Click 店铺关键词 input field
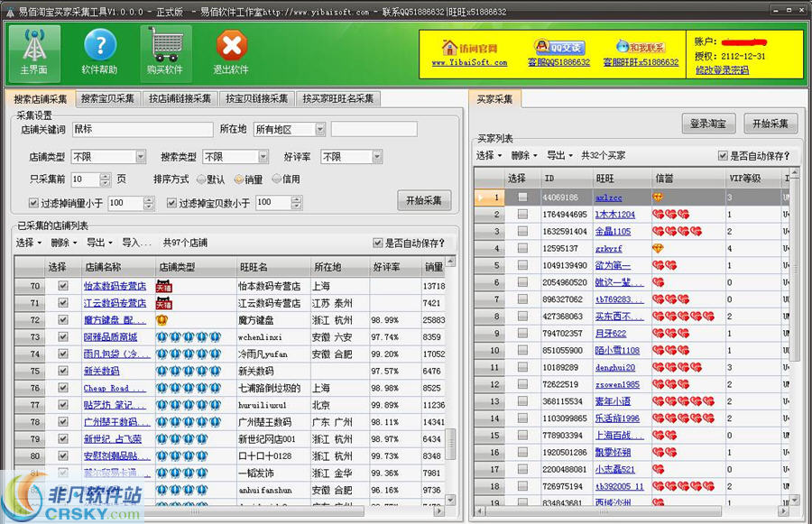Viewport: 812px width, 524px height. click(143, 130)
